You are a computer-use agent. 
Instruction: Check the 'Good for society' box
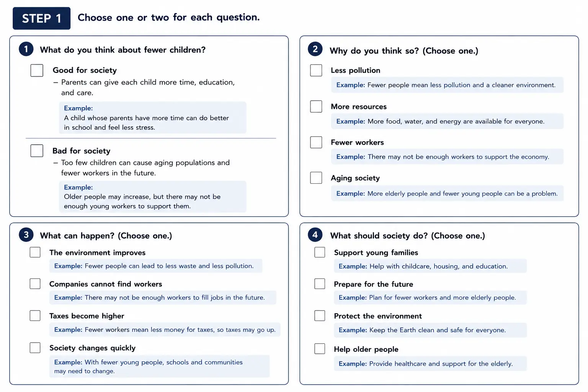point(37,70)
